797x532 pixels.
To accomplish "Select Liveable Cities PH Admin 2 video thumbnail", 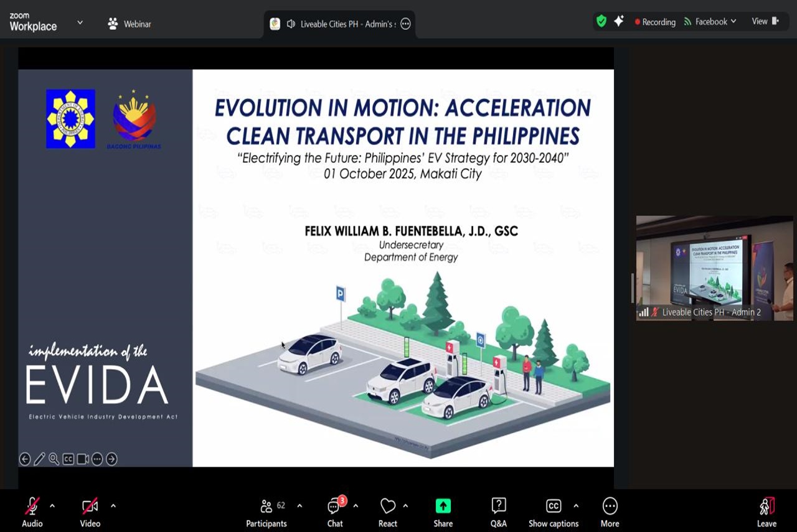I will click(714, 268).
